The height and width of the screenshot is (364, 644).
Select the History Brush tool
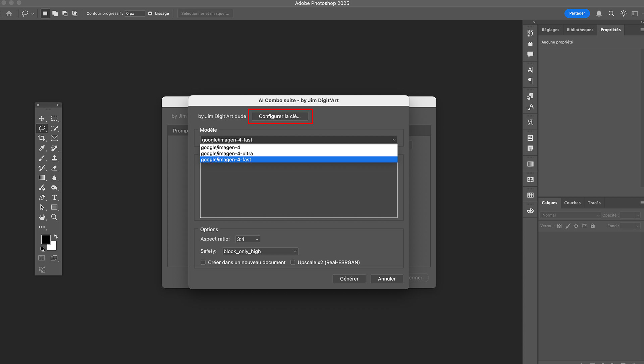[42, 168]
